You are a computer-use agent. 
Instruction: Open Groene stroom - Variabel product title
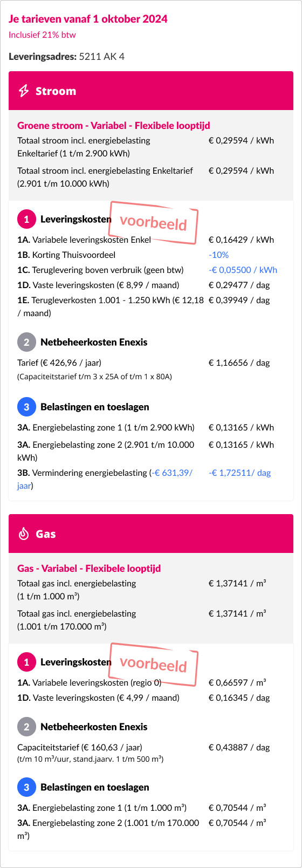click(114, 126)
